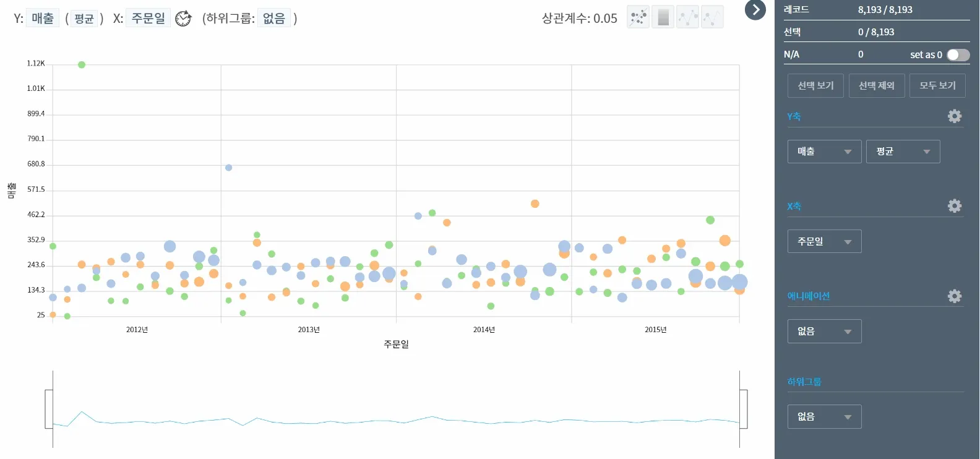Switch to the bar chart view icon
Viewport: 980px width, 459px height.
click(663, 17)
